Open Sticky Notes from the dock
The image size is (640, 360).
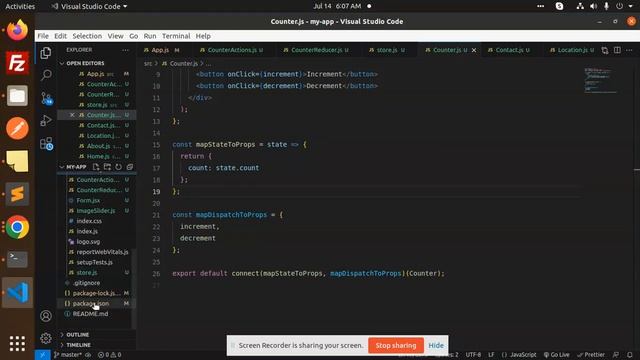(17, 161)
